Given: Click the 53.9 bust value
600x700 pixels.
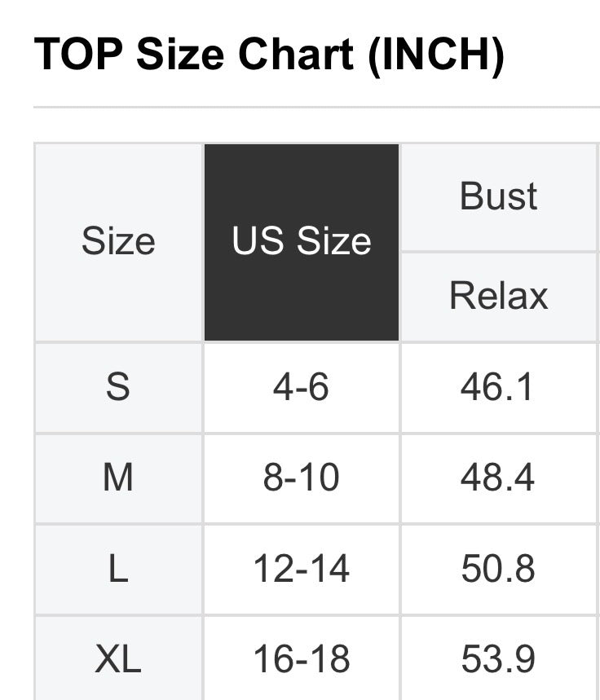Looking at the screenshot, I should coord(499,659).
